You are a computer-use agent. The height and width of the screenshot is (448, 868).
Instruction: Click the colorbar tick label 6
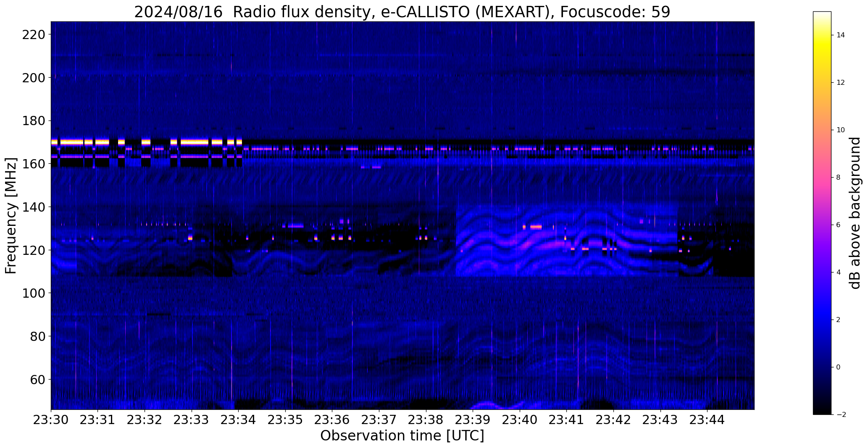pyautogui.click(x=838, y=225)
